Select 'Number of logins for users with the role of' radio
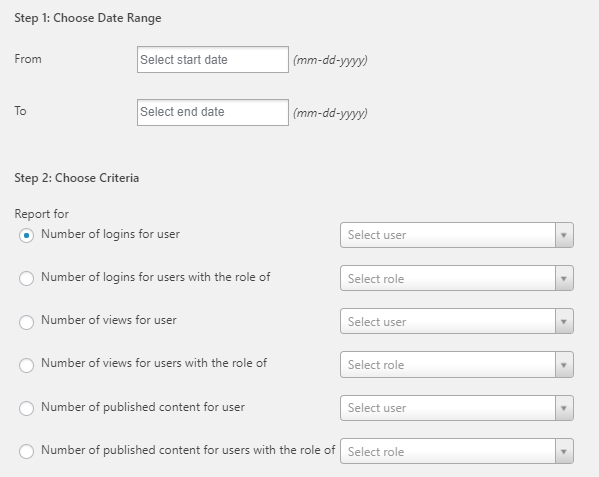 click(26, 278)
